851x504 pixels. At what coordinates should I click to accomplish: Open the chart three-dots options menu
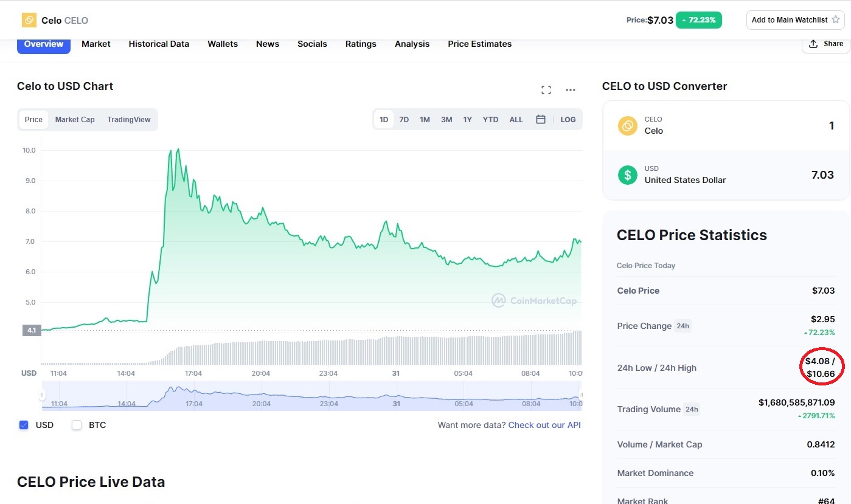point(571,90)
